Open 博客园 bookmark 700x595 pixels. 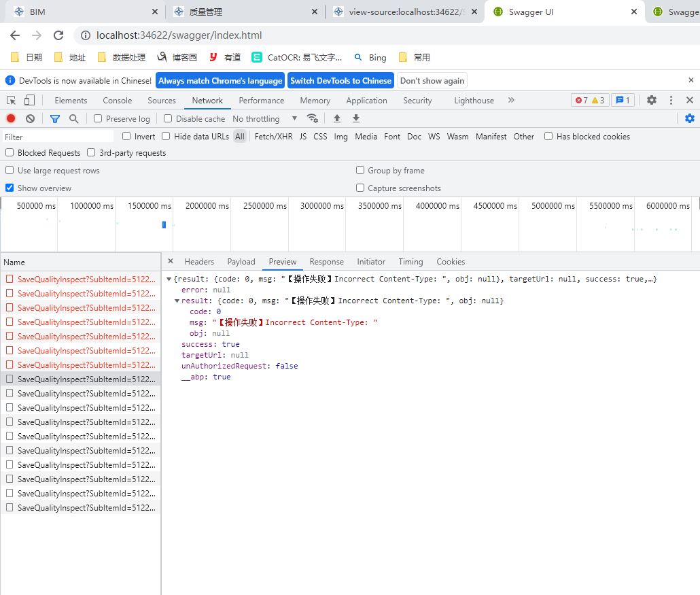(177, 57)
